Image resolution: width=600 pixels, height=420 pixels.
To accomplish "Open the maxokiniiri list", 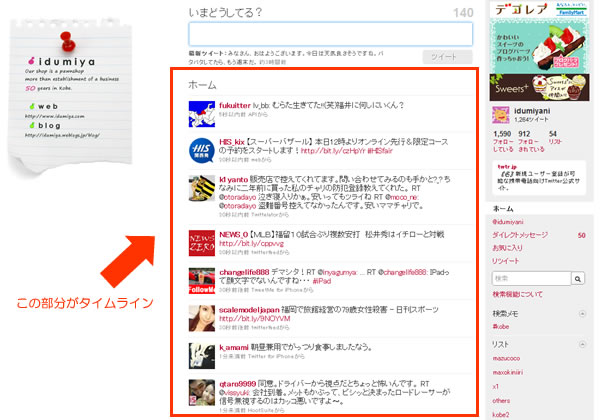I will click(x=508, y=372).
